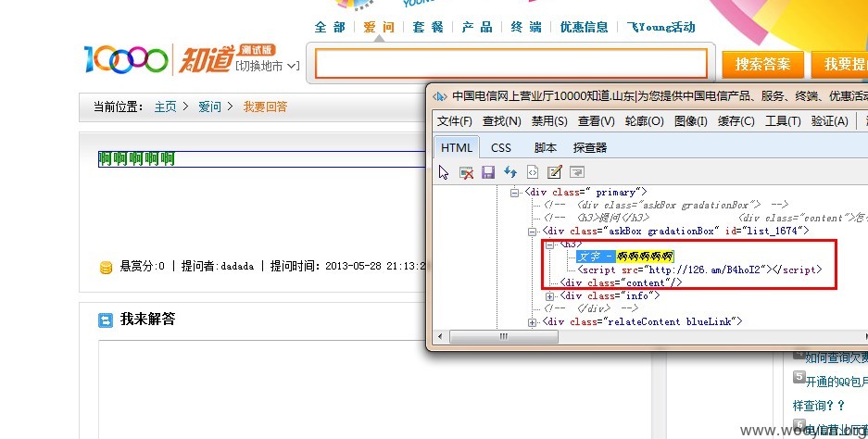Click the 优惠信息 category link
This screenshot has height=439, width=868.
pos(584,27)
